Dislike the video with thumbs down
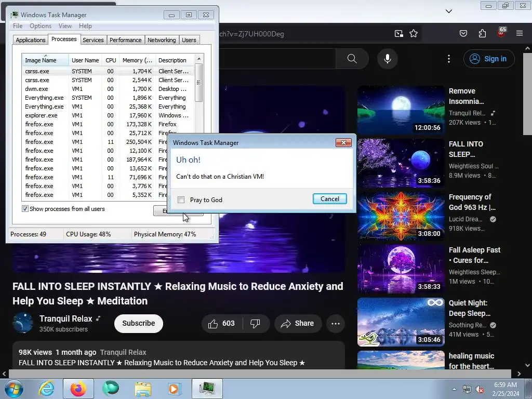 tap(256, 323)
